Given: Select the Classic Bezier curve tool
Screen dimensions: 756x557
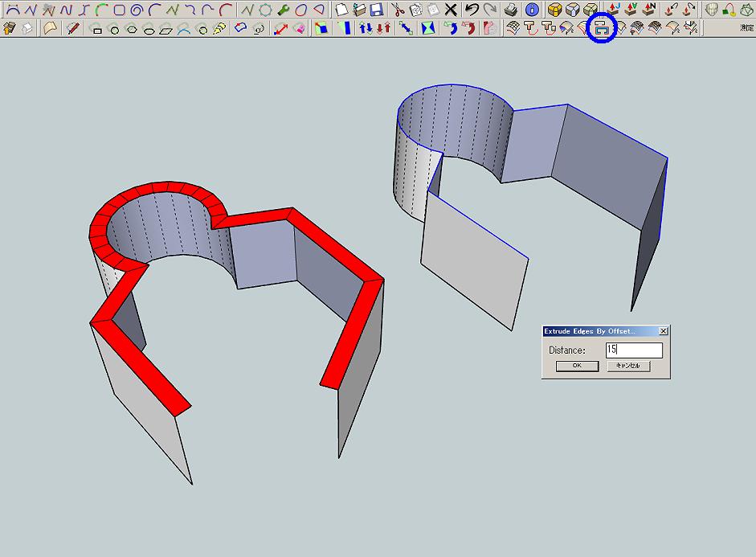Looking at the screenshot, I should pyautogui.click(x=12, y=9).
